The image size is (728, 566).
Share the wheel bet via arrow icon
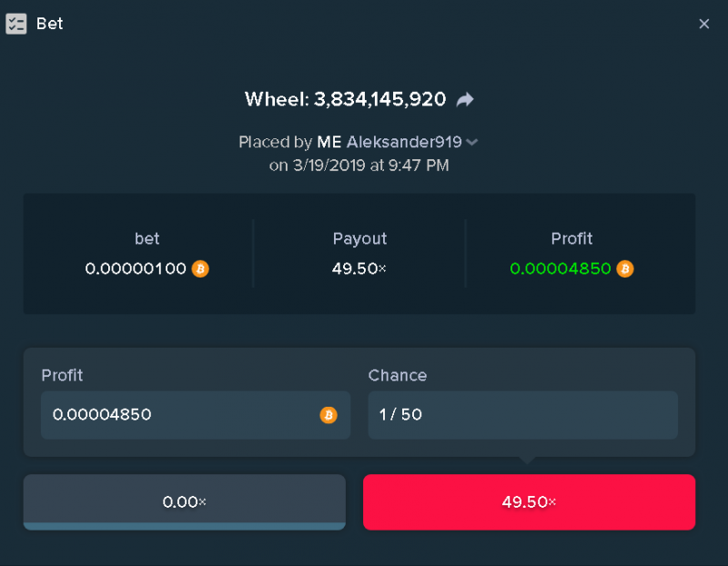click(465, 99)
